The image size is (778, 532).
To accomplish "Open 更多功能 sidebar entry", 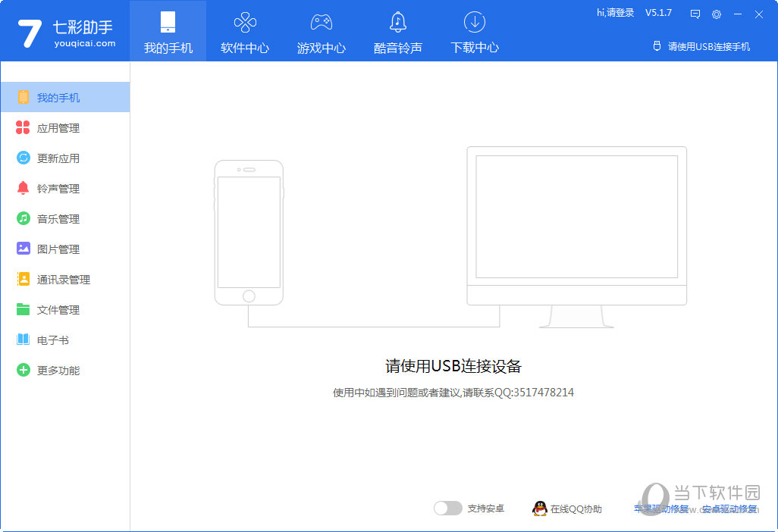I will [65, 371].
